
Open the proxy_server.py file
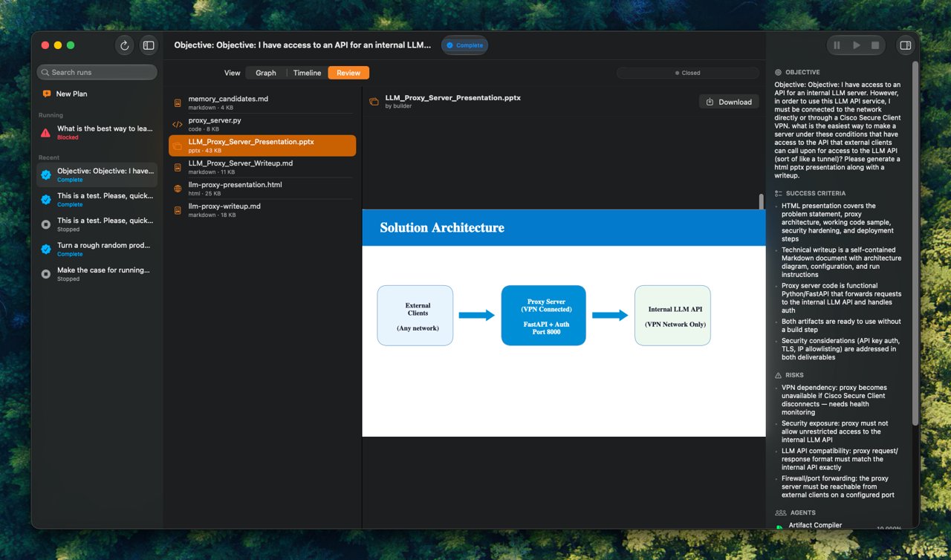(262, 124)
